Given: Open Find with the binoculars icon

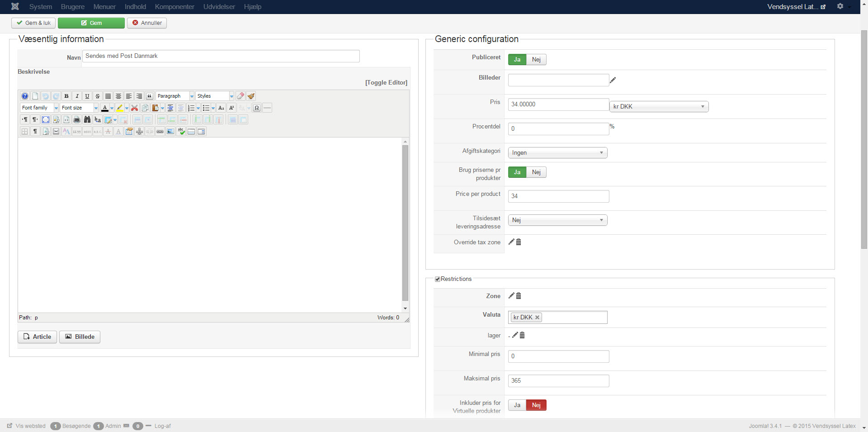Looking at the screenshot, I should pyautogui.click(x=87, y=119).
